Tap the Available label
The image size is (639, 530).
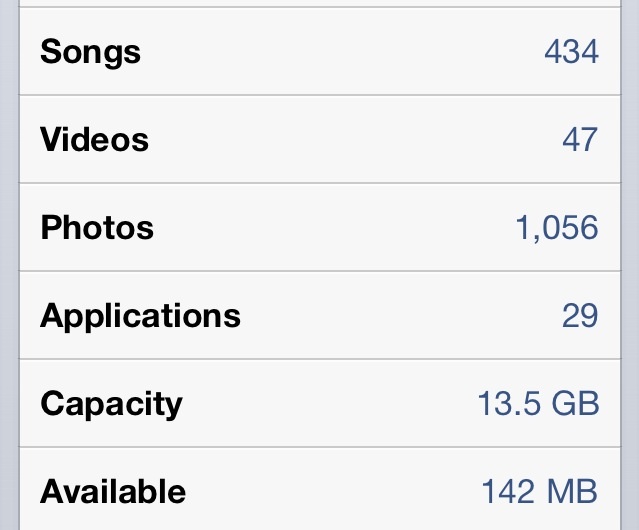[x=113, y=491]
